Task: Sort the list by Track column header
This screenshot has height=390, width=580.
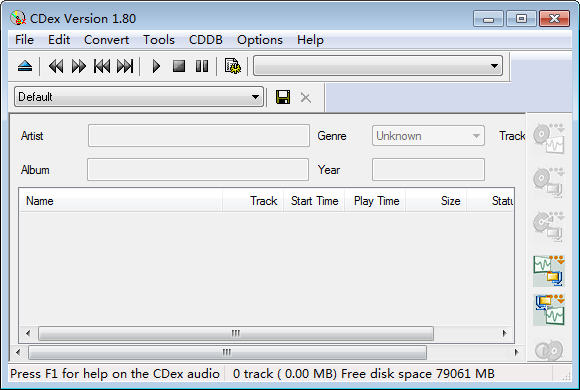Action: [253, 201]
